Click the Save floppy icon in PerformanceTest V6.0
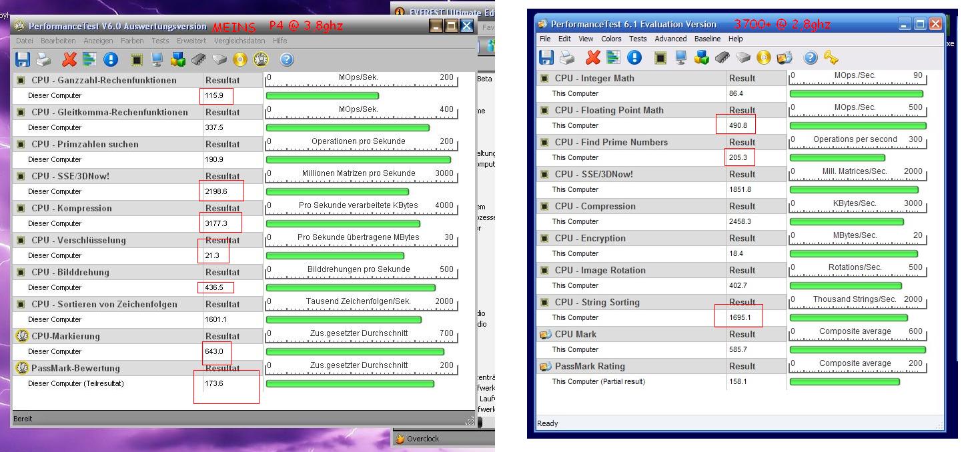This screenshot has height=452, width=980. point(23,60)
